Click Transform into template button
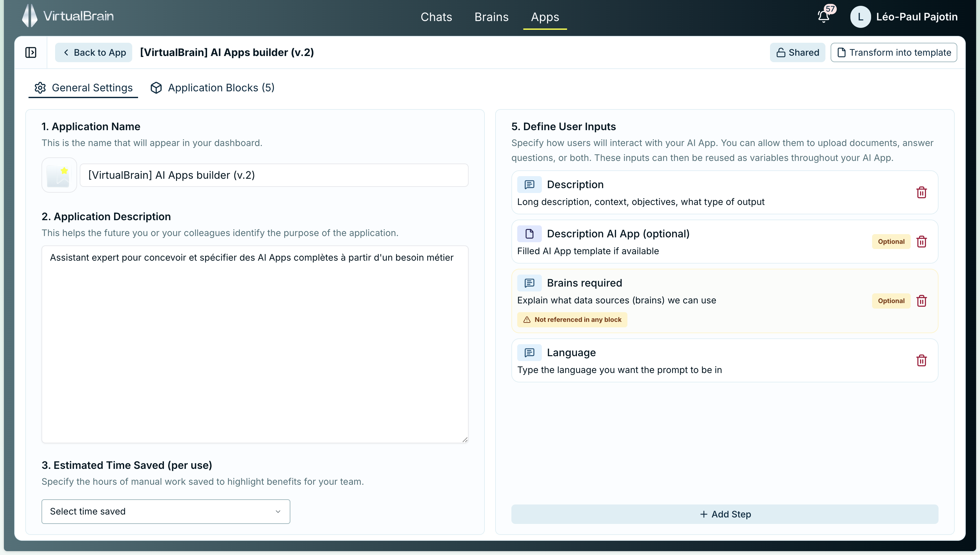The height and width of the screenshot is (555, 980). tap(893, 52)
